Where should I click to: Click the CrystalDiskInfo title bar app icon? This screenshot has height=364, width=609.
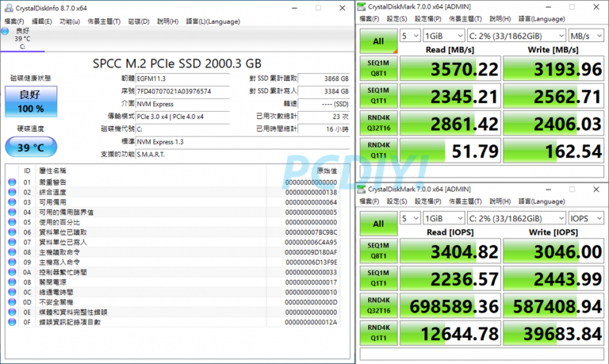click(x=9, y=8)
